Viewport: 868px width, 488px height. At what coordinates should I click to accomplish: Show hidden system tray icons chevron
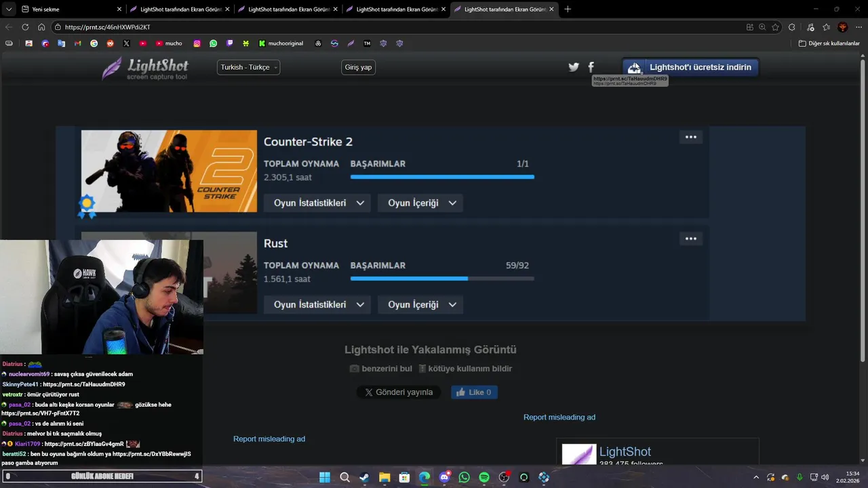click(756, 477)
